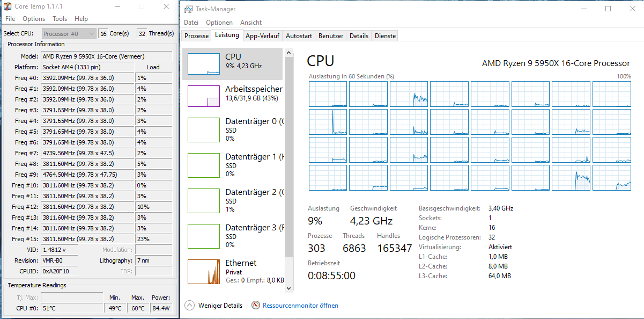Click the Basisgeschwindigkeit value 3,40 GHz

501,208
